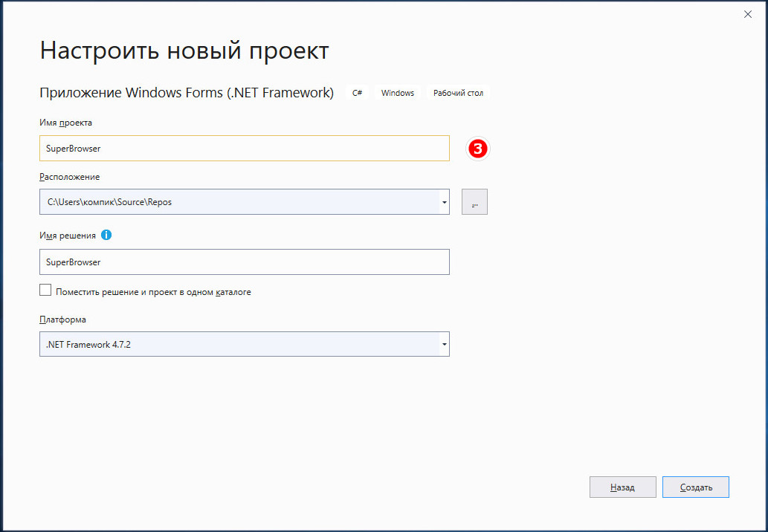Screen dimensions: 768x532
Task: Click the Платформа label
Action: [x=62, y=319]
